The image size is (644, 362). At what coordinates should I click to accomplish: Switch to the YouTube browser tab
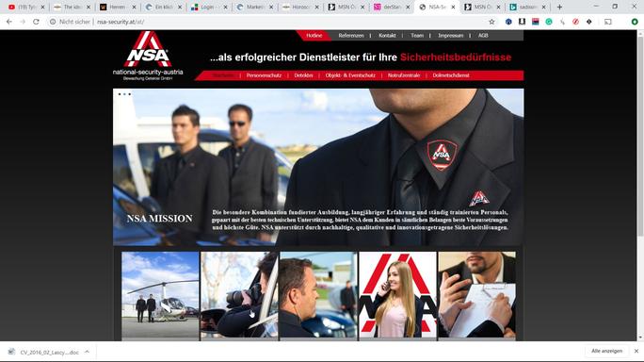(26, 7)
